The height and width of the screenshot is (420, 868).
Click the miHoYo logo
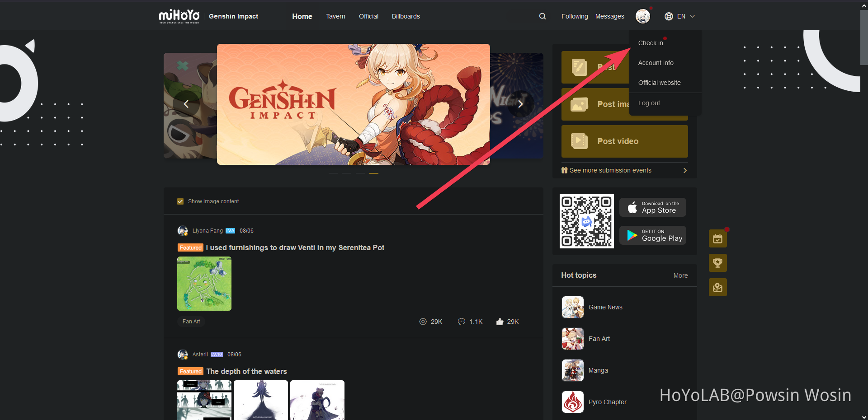[x=179, y=16]
